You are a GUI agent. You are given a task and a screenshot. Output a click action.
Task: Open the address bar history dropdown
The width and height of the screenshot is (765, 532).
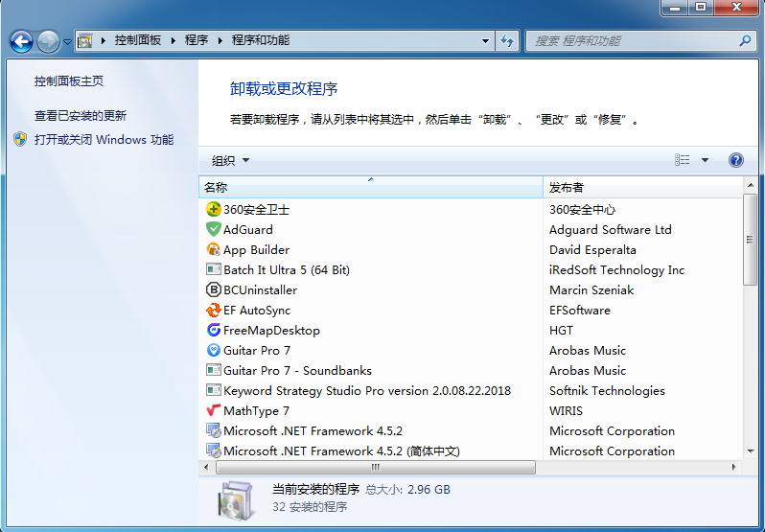click(485, 41)
